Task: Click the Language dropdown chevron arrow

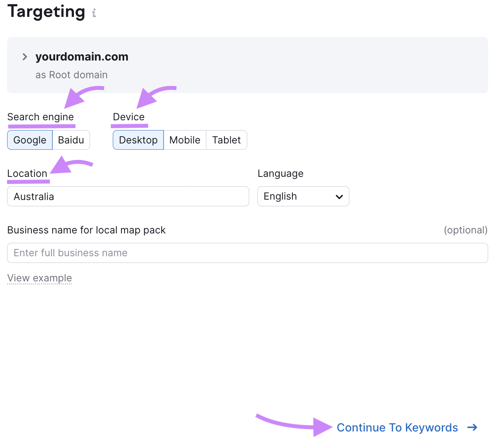Action: [339, 197]
